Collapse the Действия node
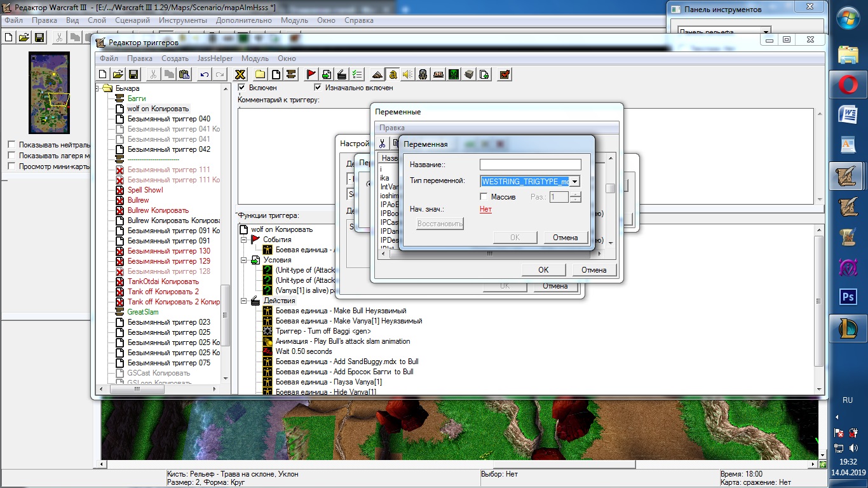This screenshot has width=868, height=488. click(x=244, y=301)
